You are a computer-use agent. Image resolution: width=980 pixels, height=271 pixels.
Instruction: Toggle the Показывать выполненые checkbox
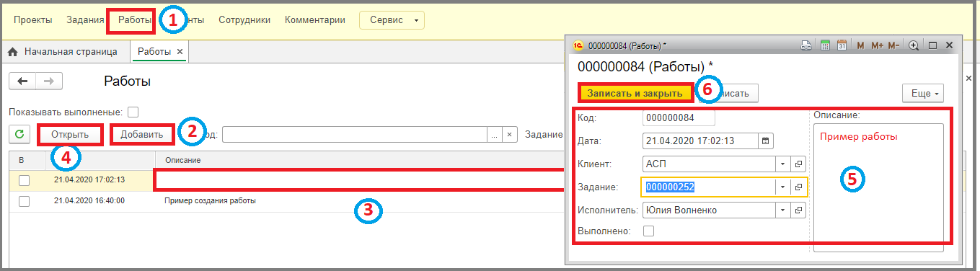[x=133, y=112]
